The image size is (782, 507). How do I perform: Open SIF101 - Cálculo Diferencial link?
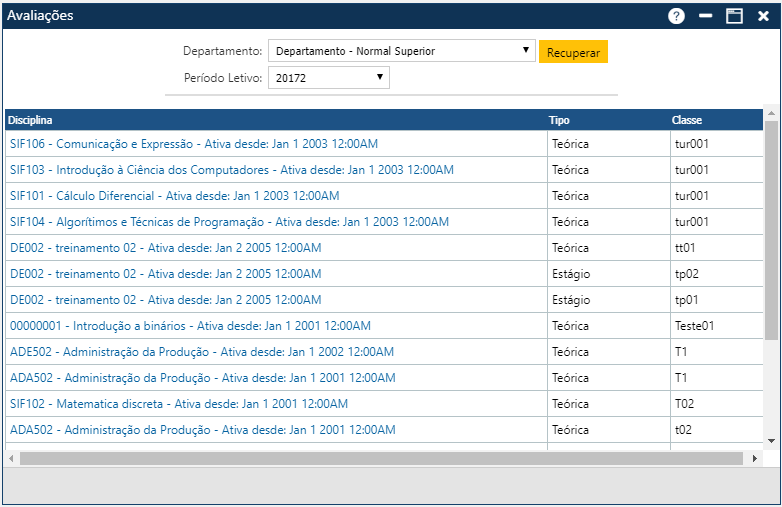tap(174, 195)
